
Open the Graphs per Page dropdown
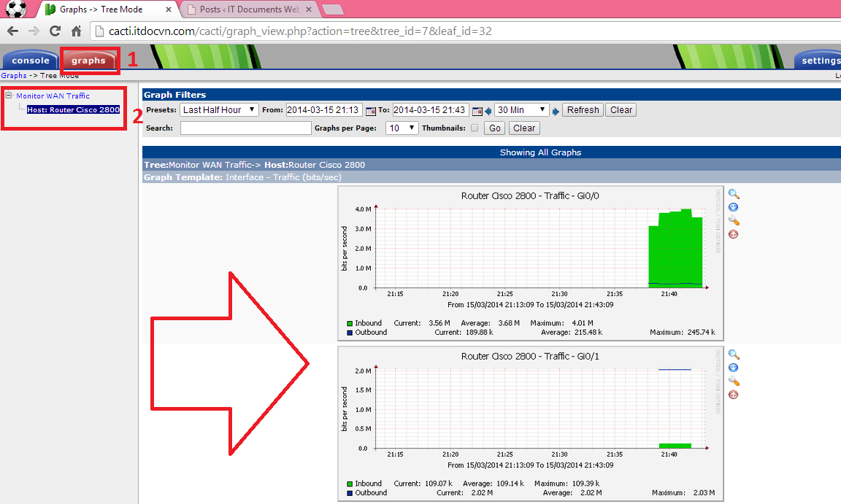(x=402, y=128)
